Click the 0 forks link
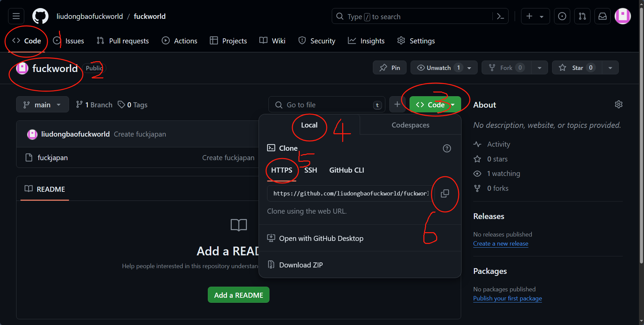644x325 pixels. 491,188
